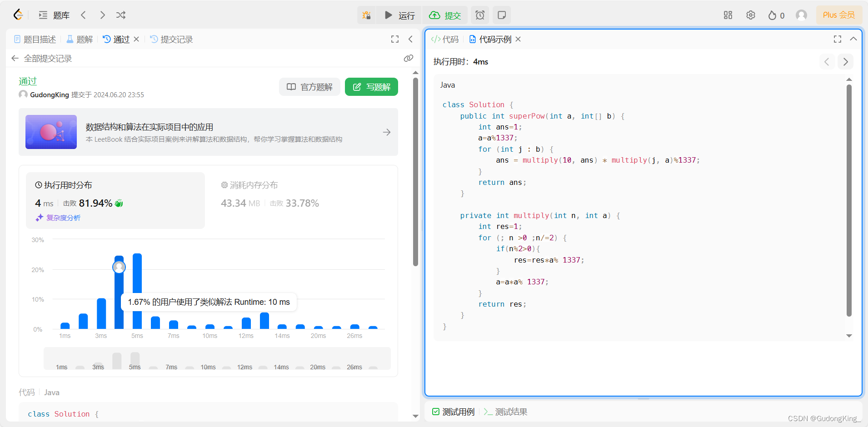Image resolution: width=868 pixels, height=427 pixels.
Task: Open the LeetBook card arrow
Action: [387, 132]
